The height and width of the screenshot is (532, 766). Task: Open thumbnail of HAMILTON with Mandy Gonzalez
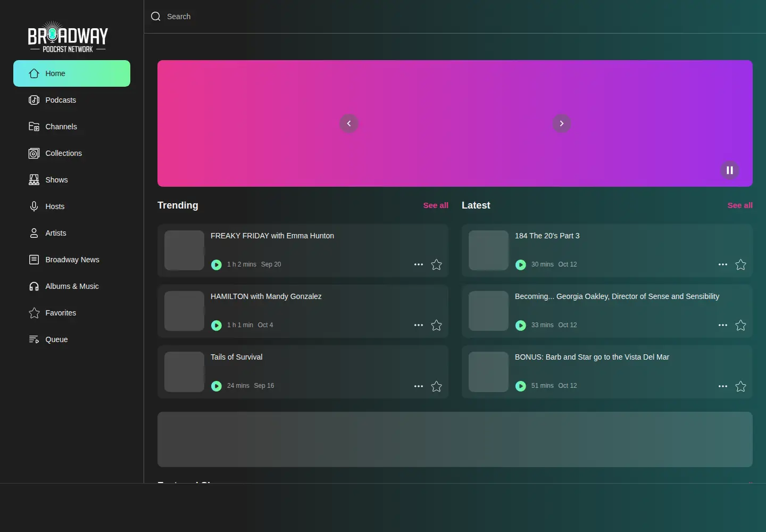click(184, 311)
